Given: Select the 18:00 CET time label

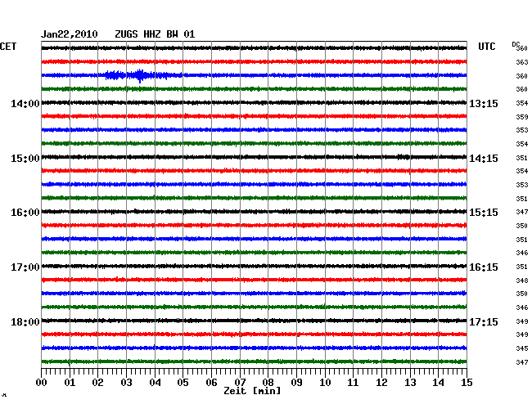Looking at the screenshot, I should (25, 322).
